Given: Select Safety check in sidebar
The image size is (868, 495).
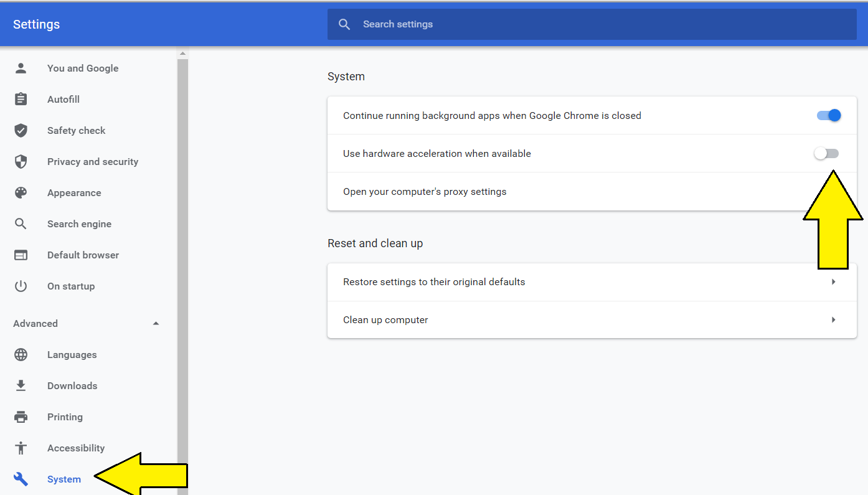Looking at the screenshot, I should click(76, 130).
